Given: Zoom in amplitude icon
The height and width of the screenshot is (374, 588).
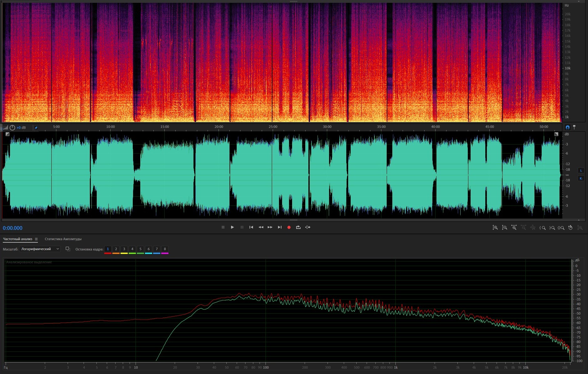Looking at the screenshot, I should coord(495,228).
